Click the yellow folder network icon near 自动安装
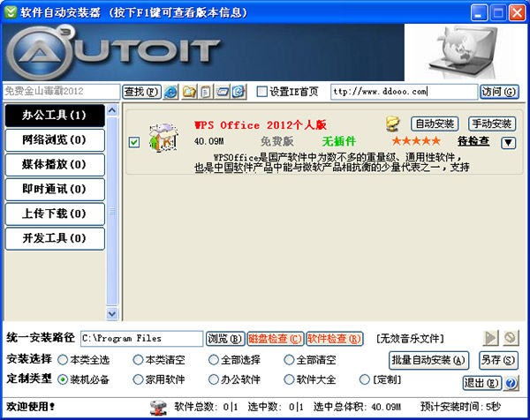 (x=392, y=124)
